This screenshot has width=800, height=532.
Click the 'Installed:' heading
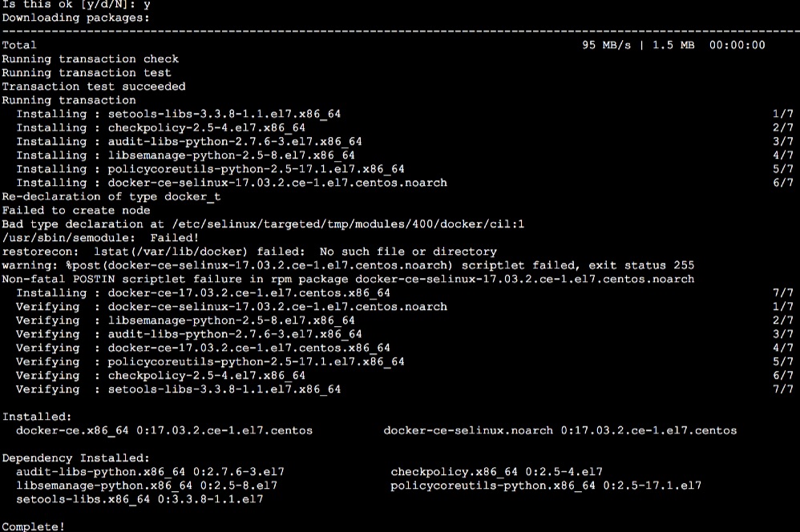pyautogui.click(x=37, y=416)
